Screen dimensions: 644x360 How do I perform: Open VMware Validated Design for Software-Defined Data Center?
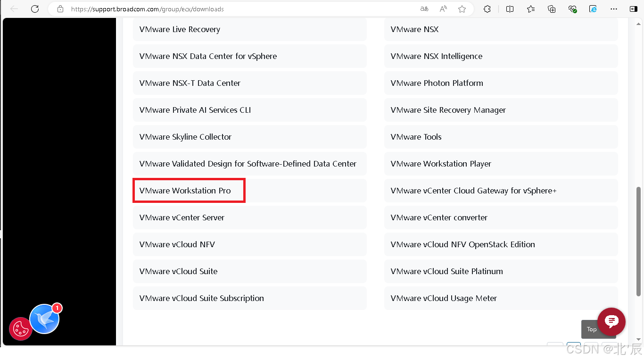coord(249,164)
